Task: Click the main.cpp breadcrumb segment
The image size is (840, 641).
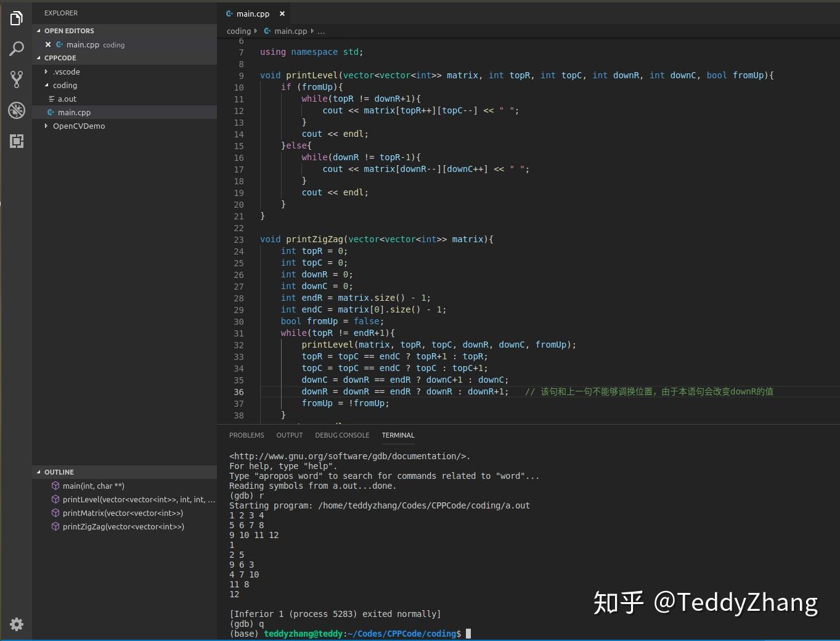Action: pos(290,31)
